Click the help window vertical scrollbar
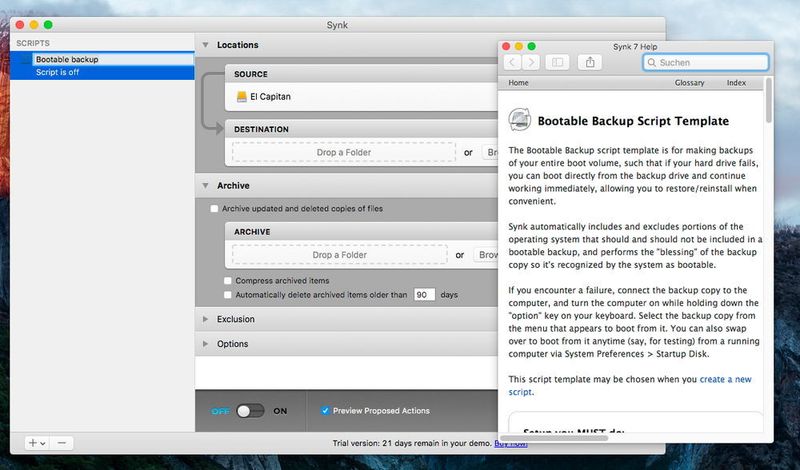Viewport: 800px width, 470px height. click(x=768, y=101)
